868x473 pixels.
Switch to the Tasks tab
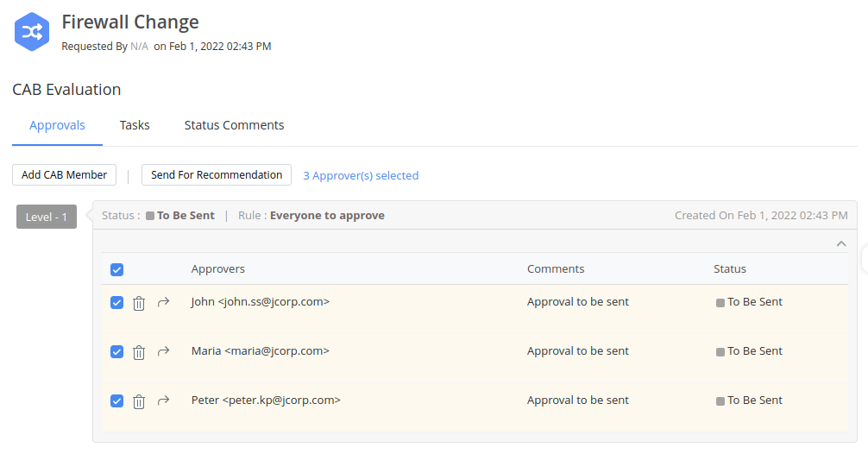[x=135, y=125]
